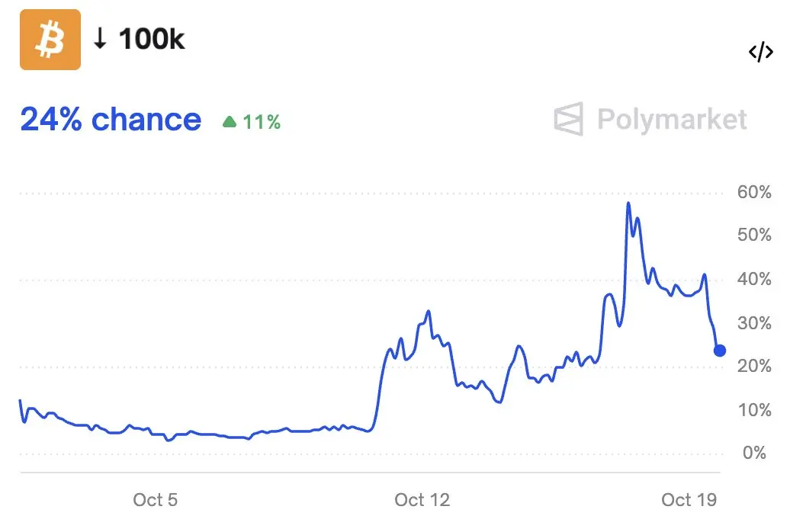Click the 24% chance text
This screenshot has height=532, width=790.
coord(111,120)
